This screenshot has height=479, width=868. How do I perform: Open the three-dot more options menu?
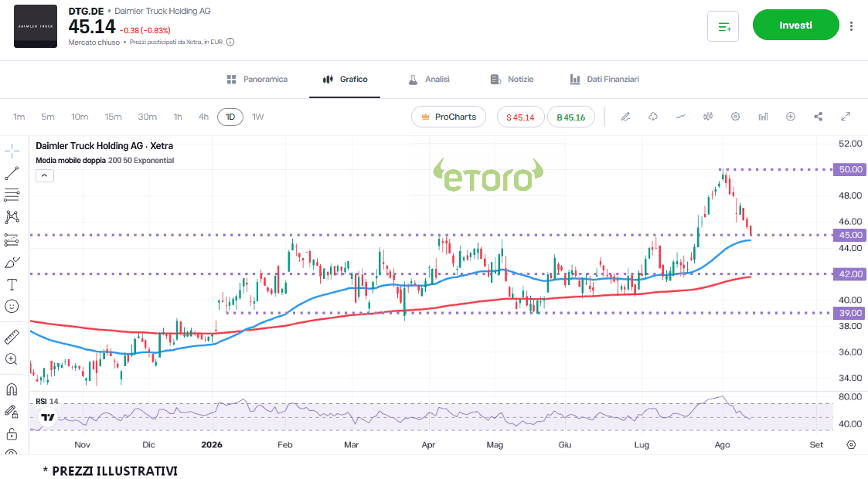(x=852, y=25)
